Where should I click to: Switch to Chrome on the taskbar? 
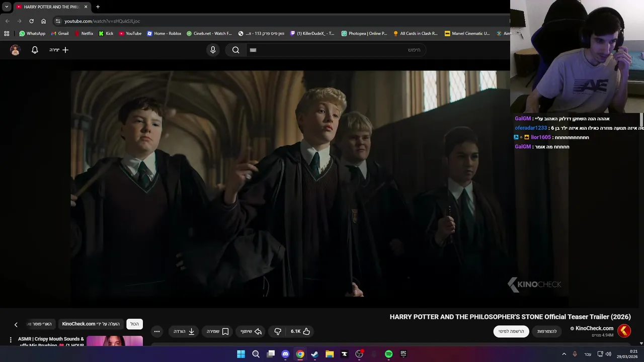(300, 354)
